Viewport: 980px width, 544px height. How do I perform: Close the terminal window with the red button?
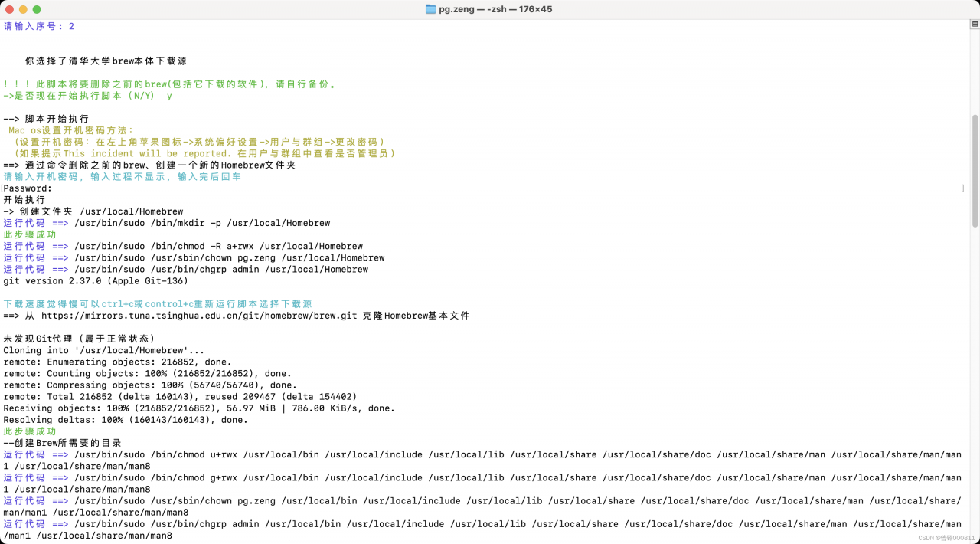click(9, 9)
